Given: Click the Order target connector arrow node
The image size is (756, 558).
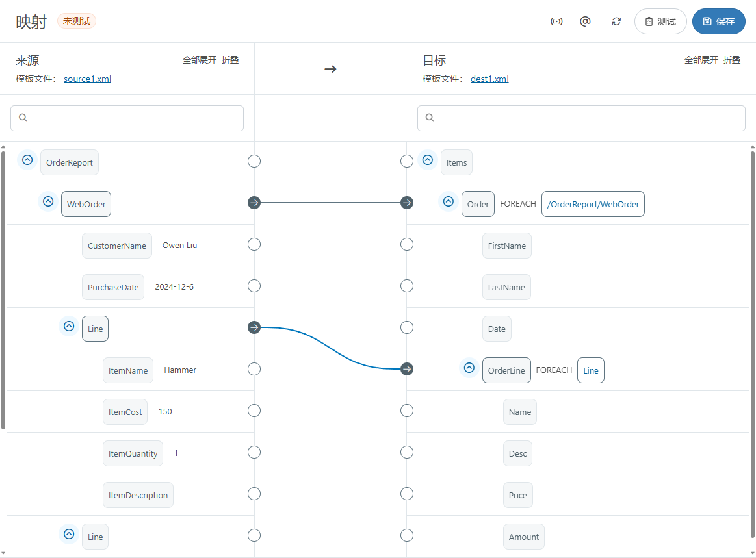Looking at the screenshot, I should [407, 203].
